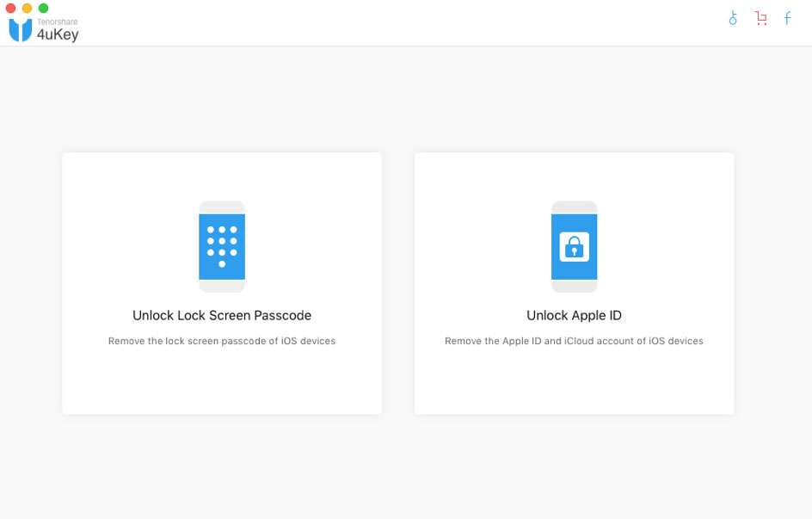Maximize window with green button
The height and width of the screenshot is (519, 812).
pyautogui.click(x=44, y=8)
